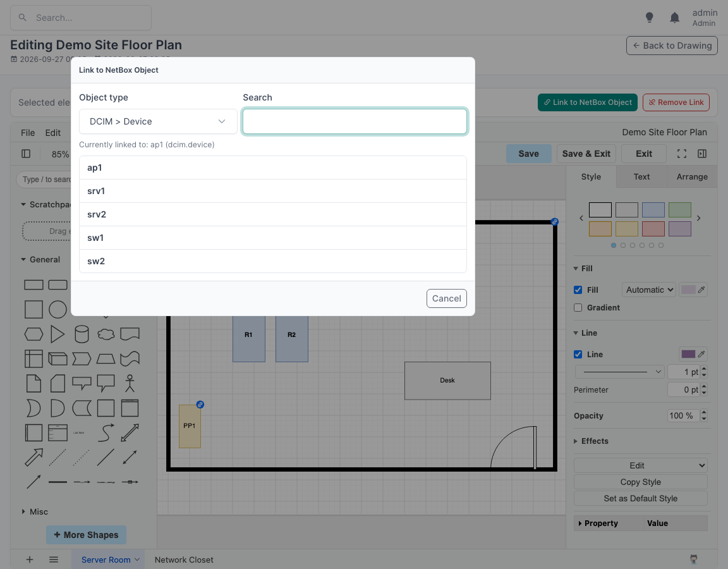Cancel the Link to NetBox Object dialog
Image resolution: width=728 pixels, height=569 pixels.
(x=446, y=298)
